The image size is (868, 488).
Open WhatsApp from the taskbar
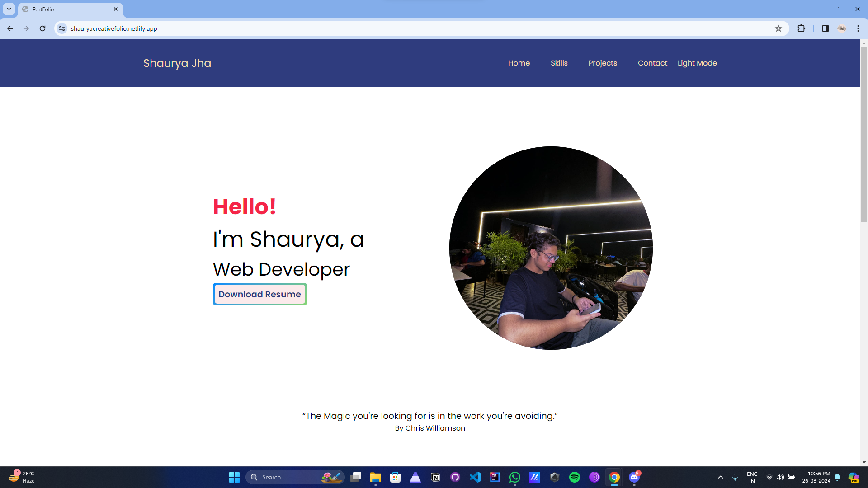click(515, 477)
